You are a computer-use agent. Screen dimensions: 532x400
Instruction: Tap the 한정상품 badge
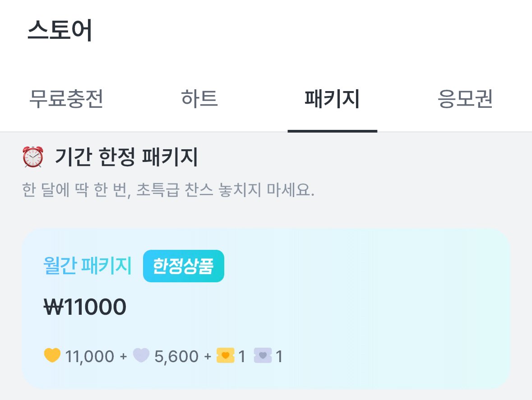(x=183, y=266)
